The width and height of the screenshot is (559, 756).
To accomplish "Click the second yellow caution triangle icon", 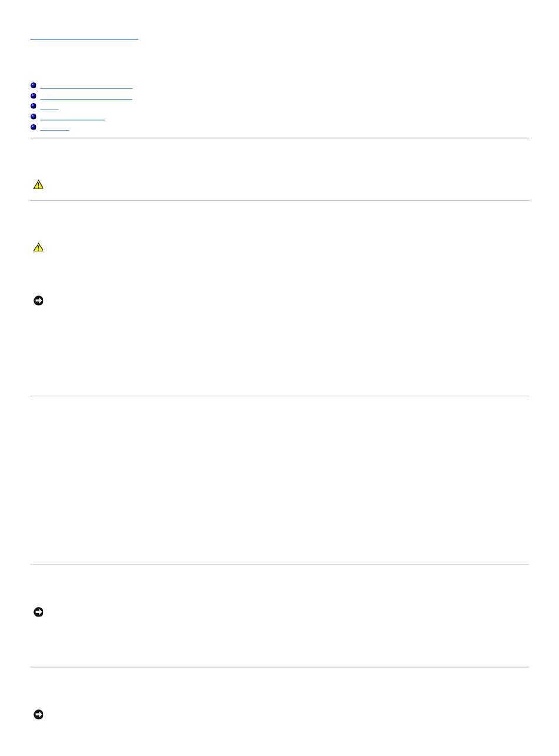I will 38,248.
